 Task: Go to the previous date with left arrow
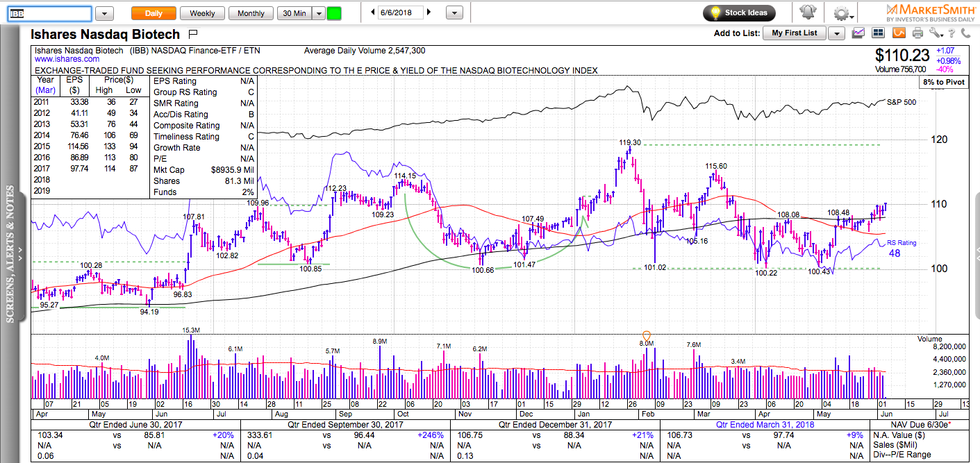coord(373,12)
